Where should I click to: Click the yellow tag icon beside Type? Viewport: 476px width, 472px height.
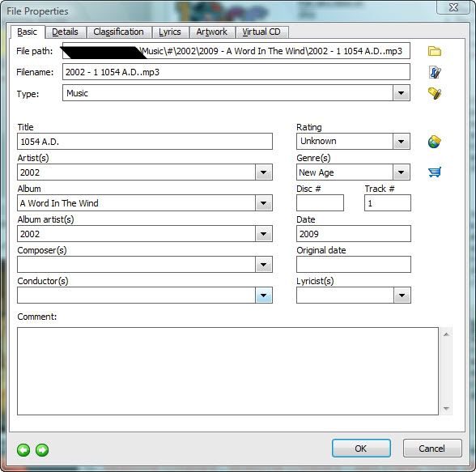435,93
